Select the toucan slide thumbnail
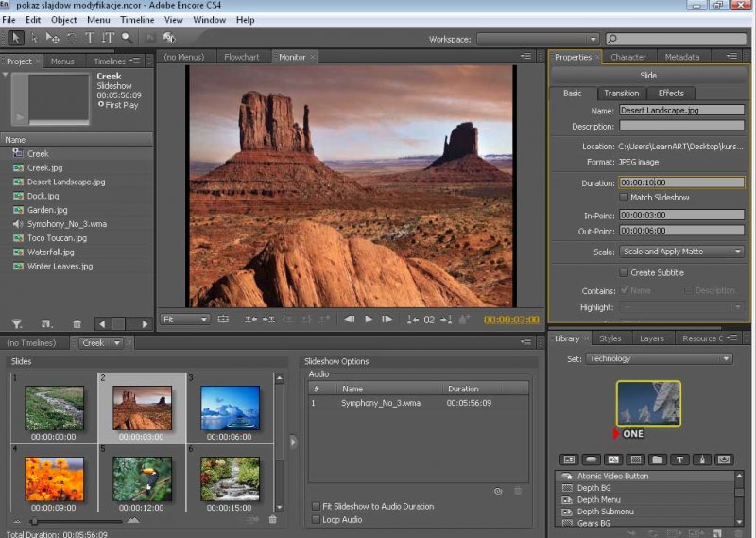Image resolution: width=756 pixels, height=538 pixels. tap(142, 477)
